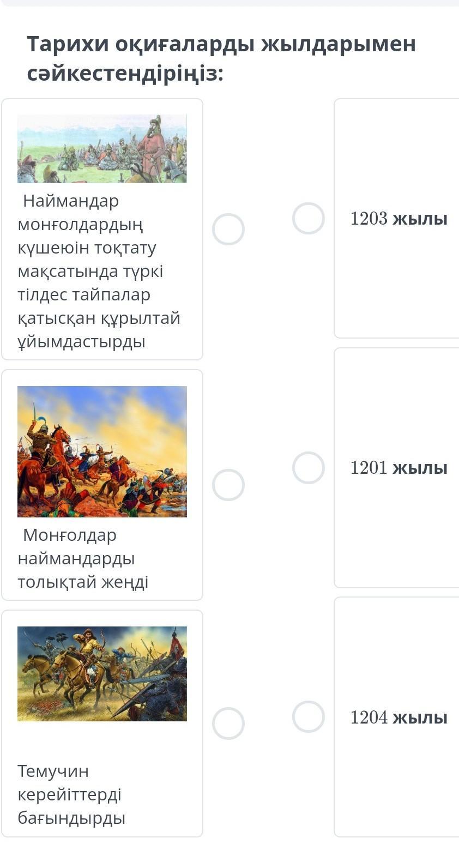Click the 1201 жылы answer text

(x=398, y=468)
